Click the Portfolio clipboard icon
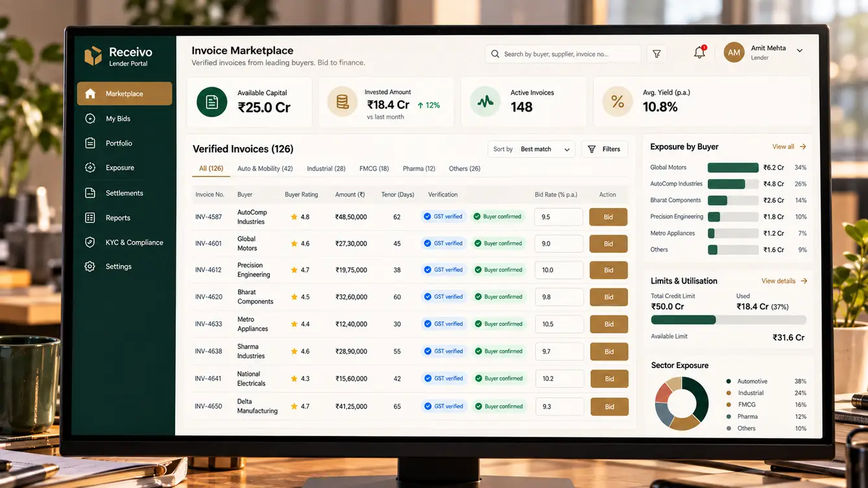Viewport: 868px width, 488px height. coord(91,143)
